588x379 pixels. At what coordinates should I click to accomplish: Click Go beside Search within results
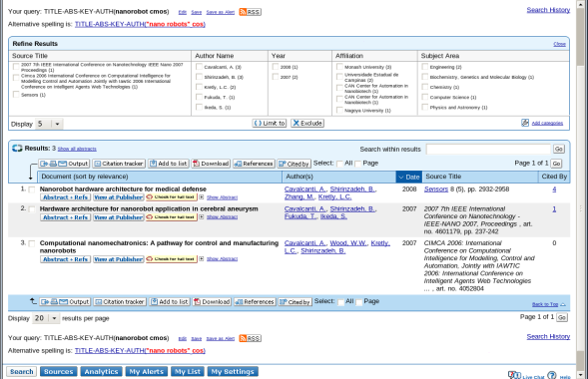(x=558, y=149)
